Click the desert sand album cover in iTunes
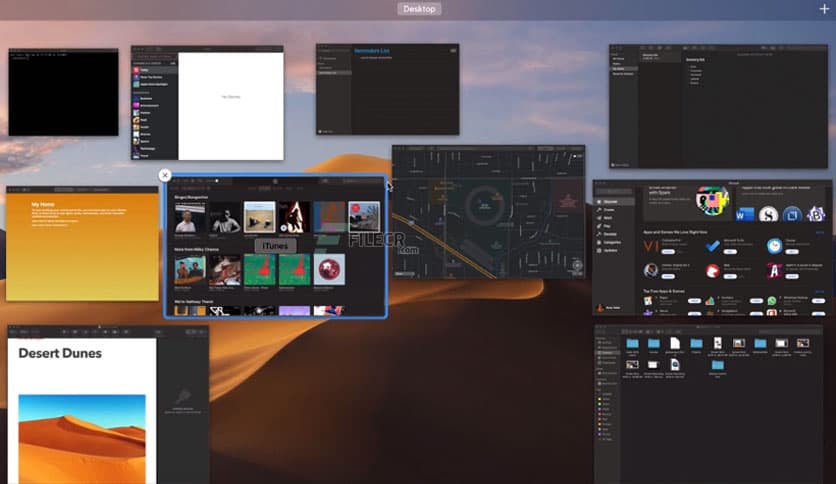The image size is (836, 484). point(259,217)
